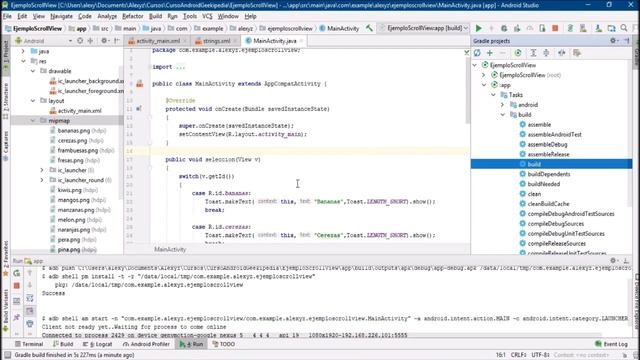Select assembleDebug Gradle task
This screenshot has height=360, width=640.
[x=547, y=144]
